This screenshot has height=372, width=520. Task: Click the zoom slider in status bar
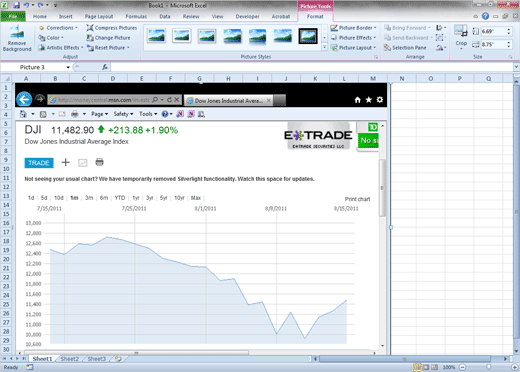488,367
